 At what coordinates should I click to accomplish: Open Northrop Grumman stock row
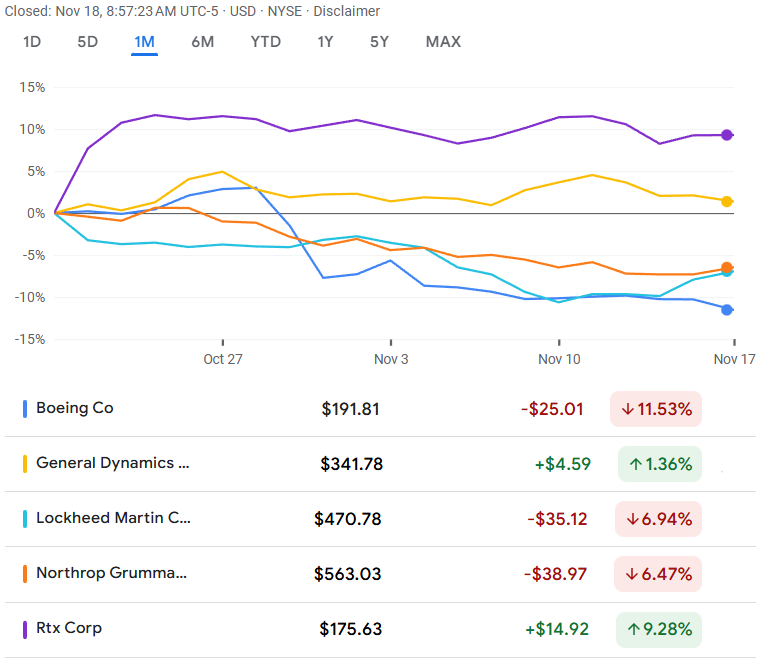pos(380,574)
